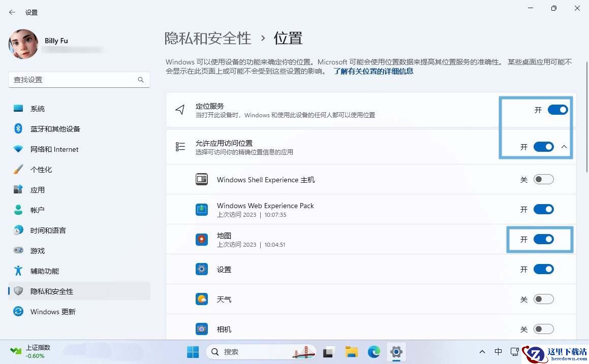Image resolution: width=589 pixels, height=364 pixels.
Task: Launch Microsoft Edge from taskbar
Action: point(374,352)
